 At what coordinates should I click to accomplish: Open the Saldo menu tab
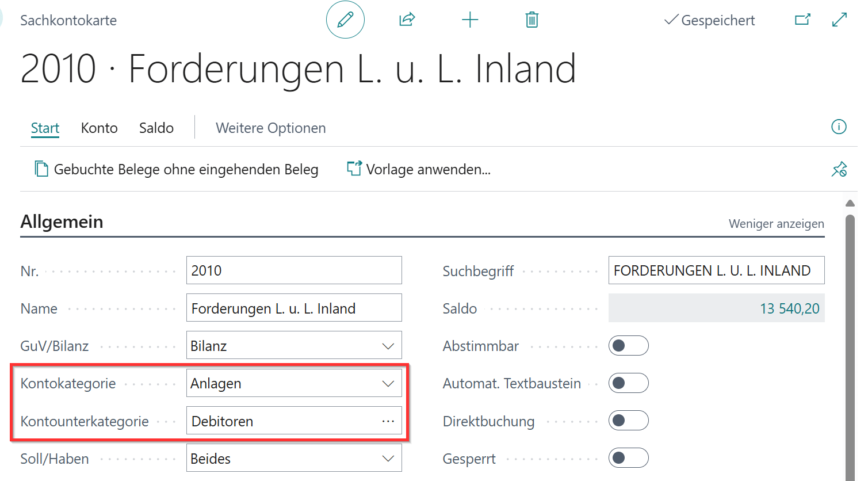coord(156,128)
